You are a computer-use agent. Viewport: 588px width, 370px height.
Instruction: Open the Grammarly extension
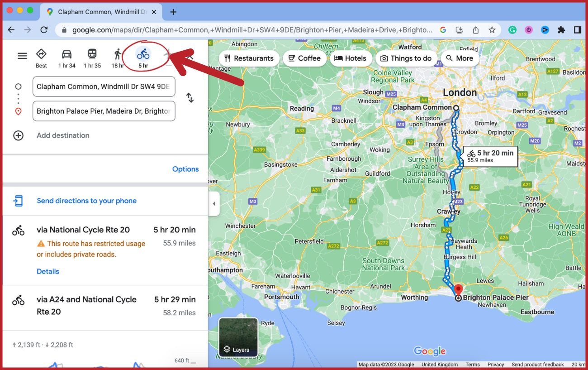click(x=512, y=30)
